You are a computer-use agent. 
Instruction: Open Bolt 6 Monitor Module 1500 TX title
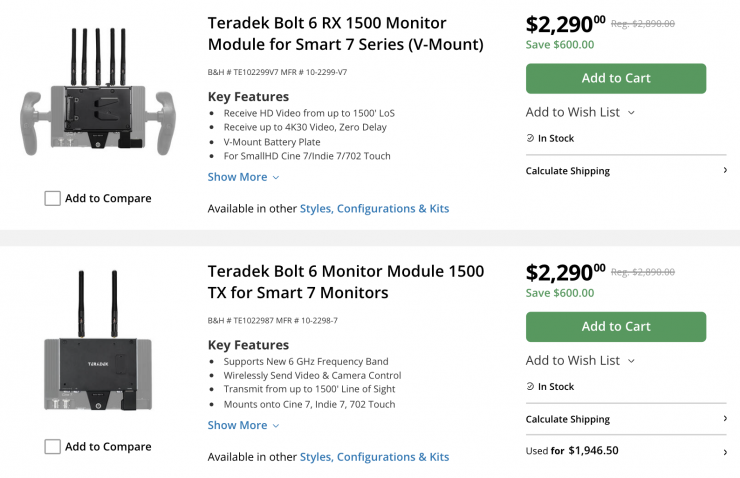tap(345, 282)
